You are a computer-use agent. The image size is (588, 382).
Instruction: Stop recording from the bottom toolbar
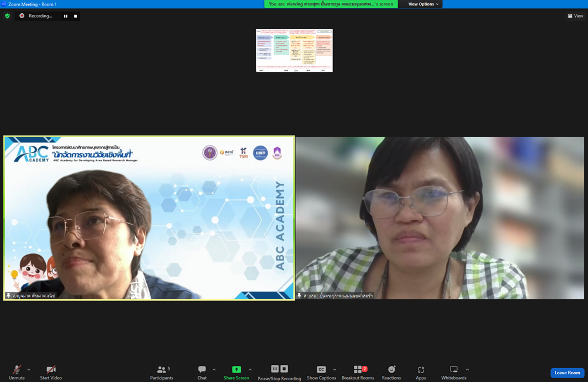pyautogui.click(x=284, y=369)
